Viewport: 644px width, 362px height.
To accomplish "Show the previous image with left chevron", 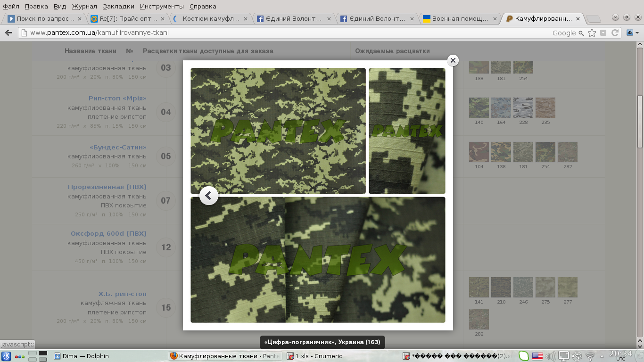I will 208,196.
